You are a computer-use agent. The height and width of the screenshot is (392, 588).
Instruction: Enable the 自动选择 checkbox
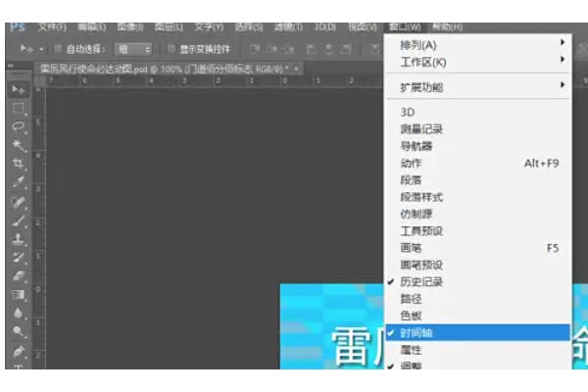click(58, 49)
